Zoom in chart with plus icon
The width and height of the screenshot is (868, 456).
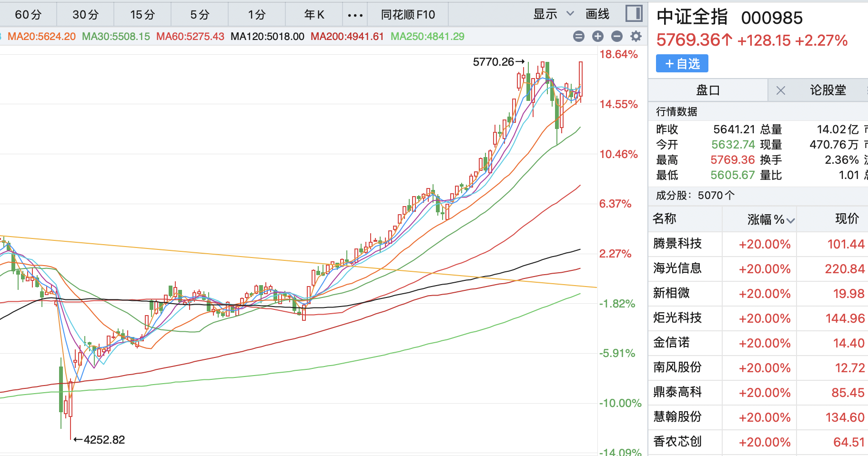597,36
